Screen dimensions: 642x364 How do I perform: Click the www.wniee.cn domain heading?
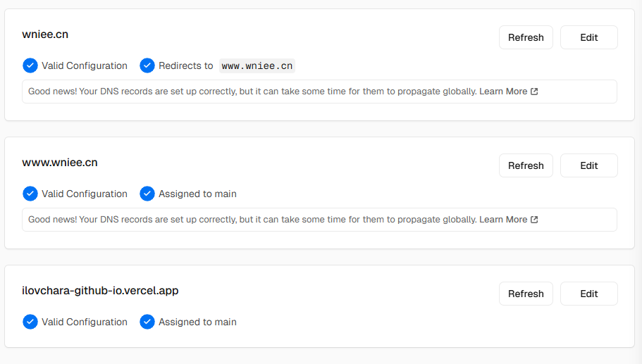(x=60, y=163)
